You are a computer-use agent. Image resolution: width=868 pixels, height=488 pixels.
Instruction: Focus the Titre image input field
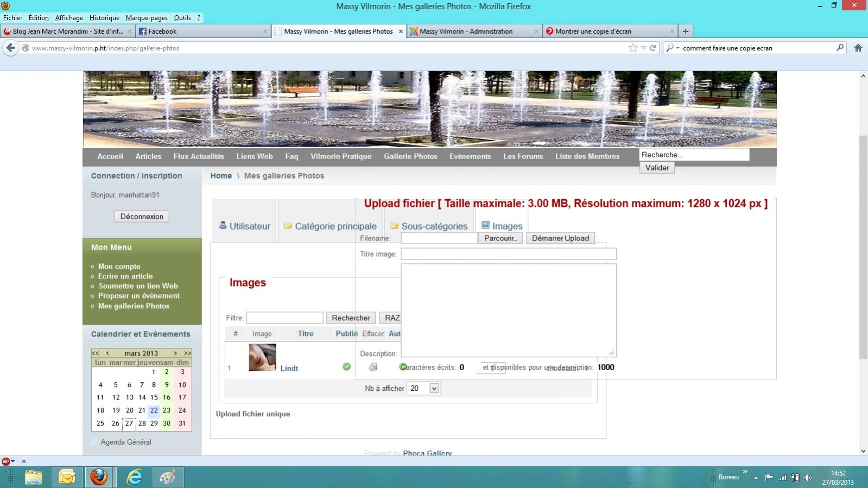pos(509,253)
